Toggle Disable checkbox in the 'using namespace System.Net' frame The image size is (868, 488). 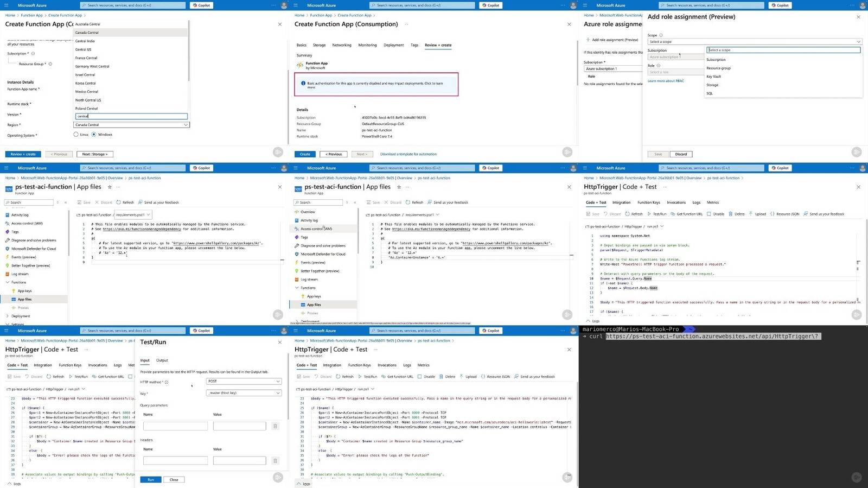tap(709, 214)
